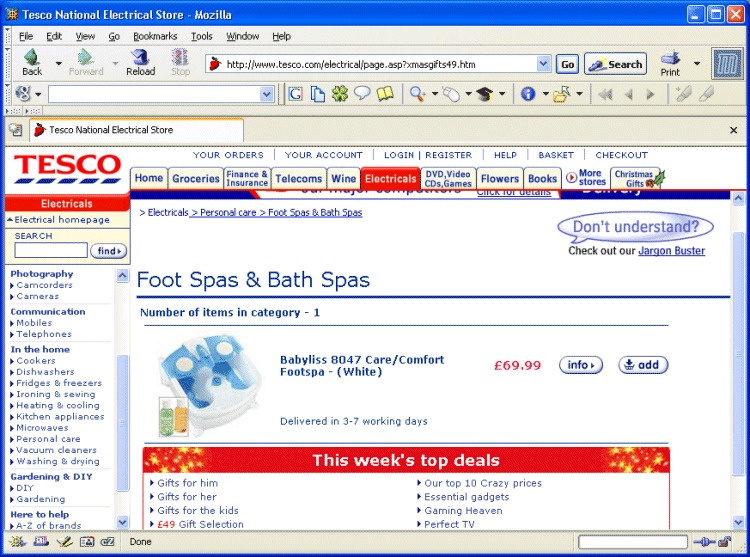Select the Electricals tab
The height and width of the screenshot is (557, 750).
click(x=390, y=178)
